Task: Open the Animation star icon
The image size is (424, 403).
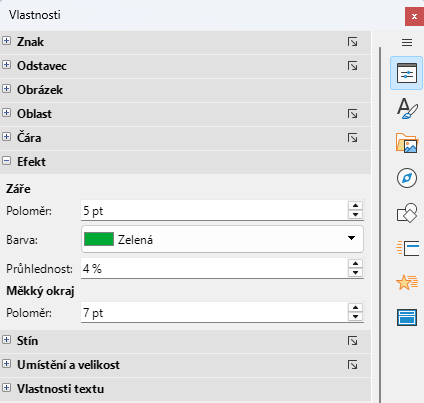Action: 407,282
